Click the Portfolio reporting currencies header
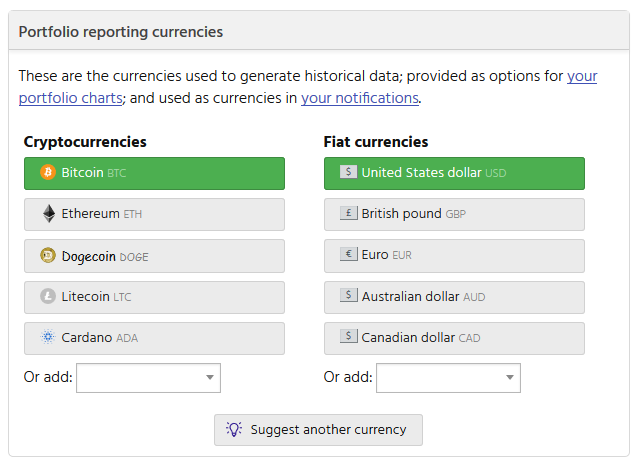The height and width of the screenshot is (465, 637). click(x=121, y=32)
